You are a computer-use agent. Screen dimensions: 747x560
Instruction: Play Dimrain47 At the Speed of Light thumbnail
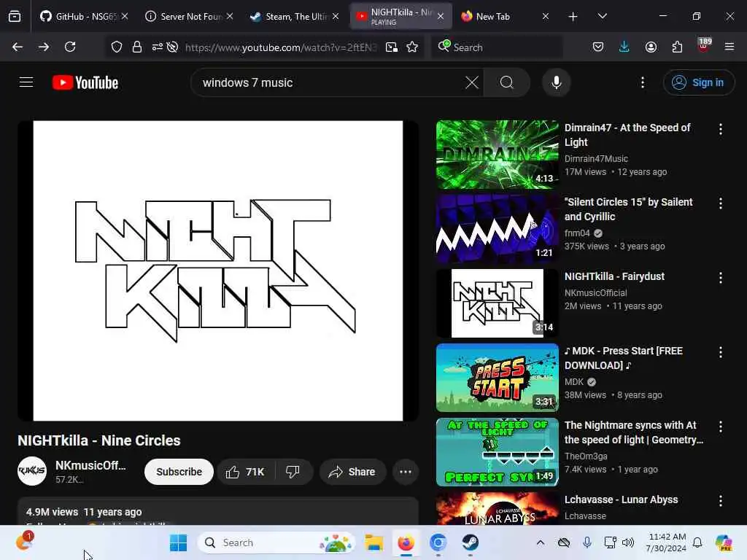tap(498, 155)
